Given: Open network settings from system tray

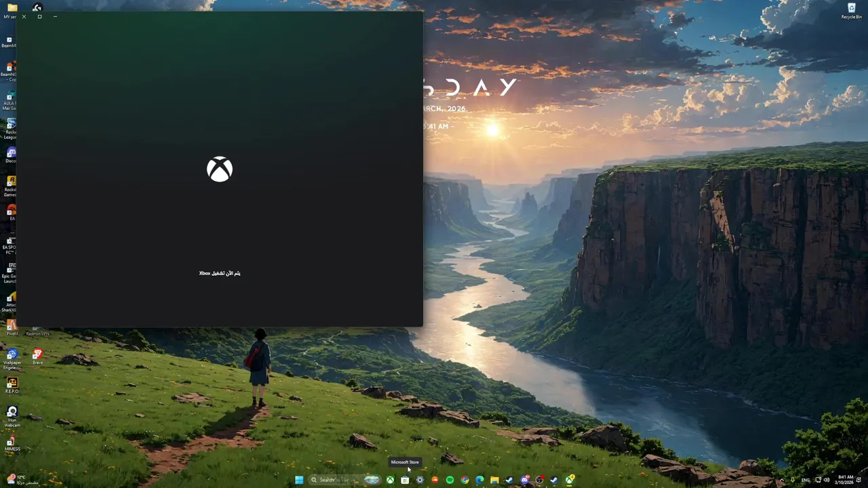Looking at the screenshot, I should [818, 480].
